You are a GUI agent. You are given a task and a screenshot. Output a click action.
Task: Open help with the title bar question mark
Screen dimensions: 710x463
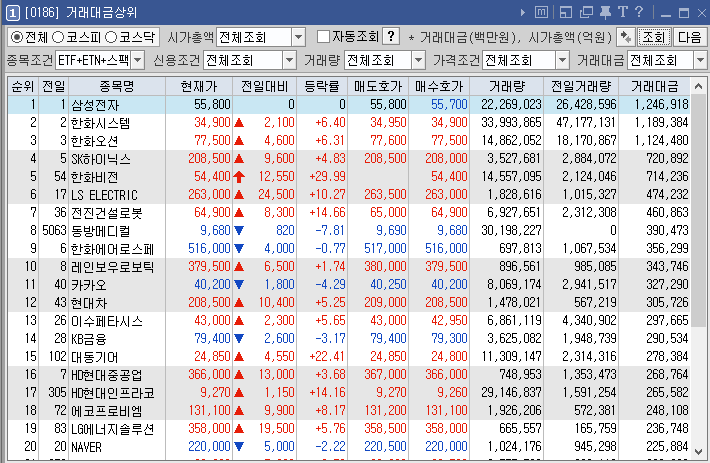click(x=638, y=12)
